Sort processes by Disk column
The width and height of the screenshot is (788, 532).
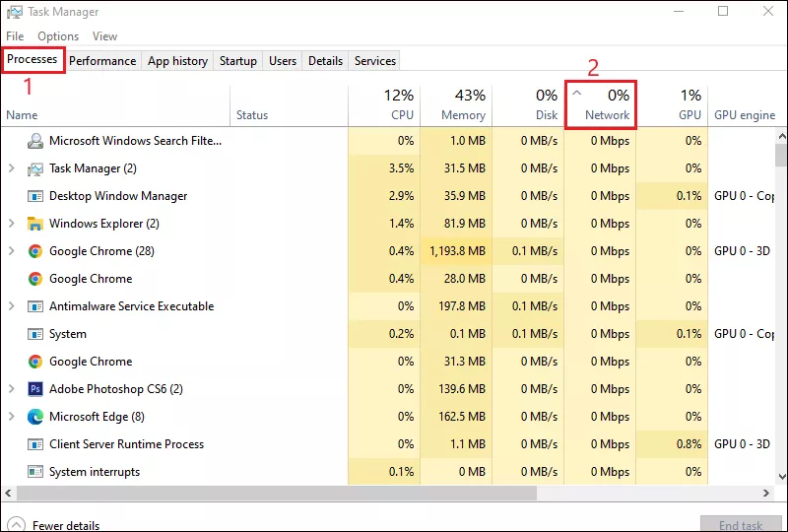(529, 106)
